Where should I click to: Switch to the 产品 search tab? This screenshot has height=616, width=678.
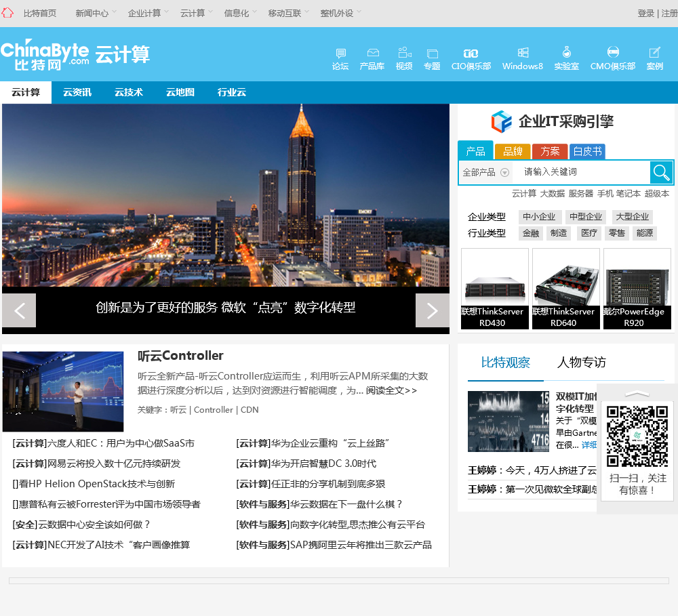click(475, 151)
